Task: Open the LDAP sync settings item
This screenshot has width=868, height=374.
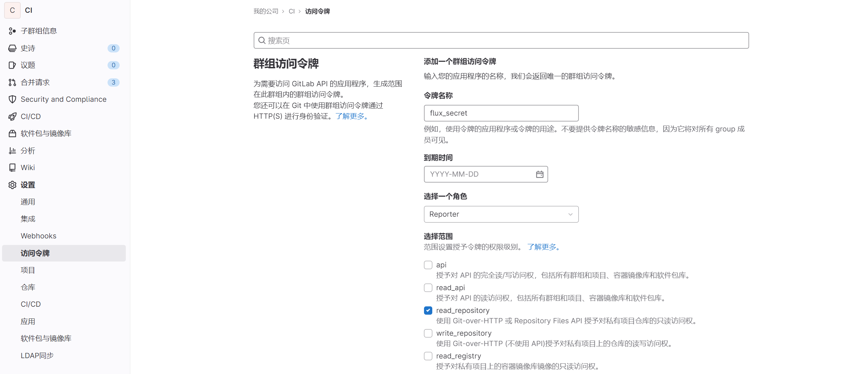Action: (37, 355)
